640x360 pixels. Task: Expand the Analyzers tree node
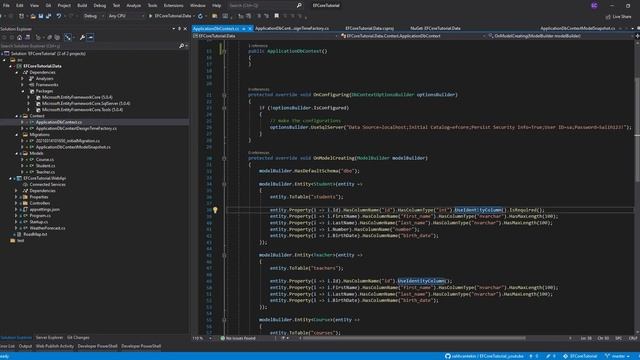click(x=23, y=79)
